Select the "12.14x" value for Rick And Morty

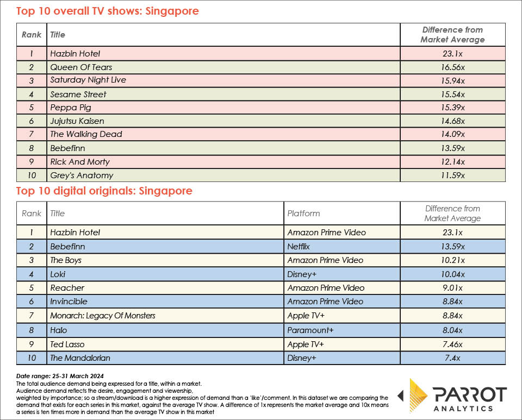[453, 161]
